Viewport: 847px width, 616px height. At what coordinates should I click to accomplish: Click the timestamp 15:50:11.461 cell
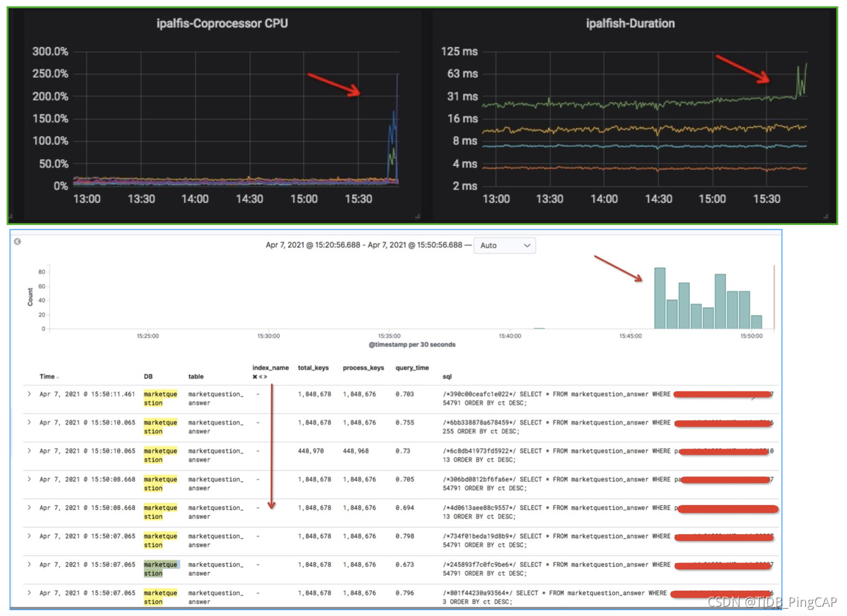[x=87, y=394]
